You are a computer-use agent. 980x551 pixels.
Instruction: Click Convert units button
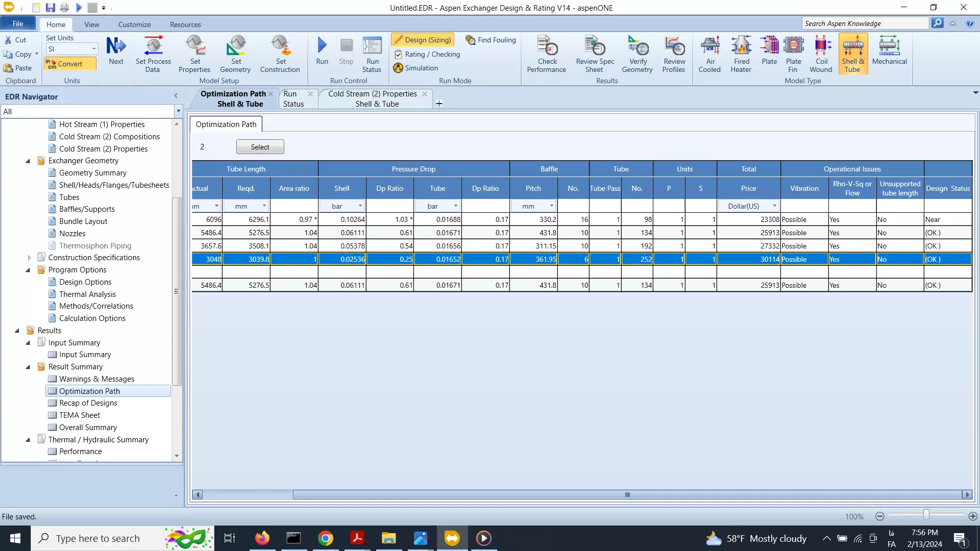tap(70, 64)
